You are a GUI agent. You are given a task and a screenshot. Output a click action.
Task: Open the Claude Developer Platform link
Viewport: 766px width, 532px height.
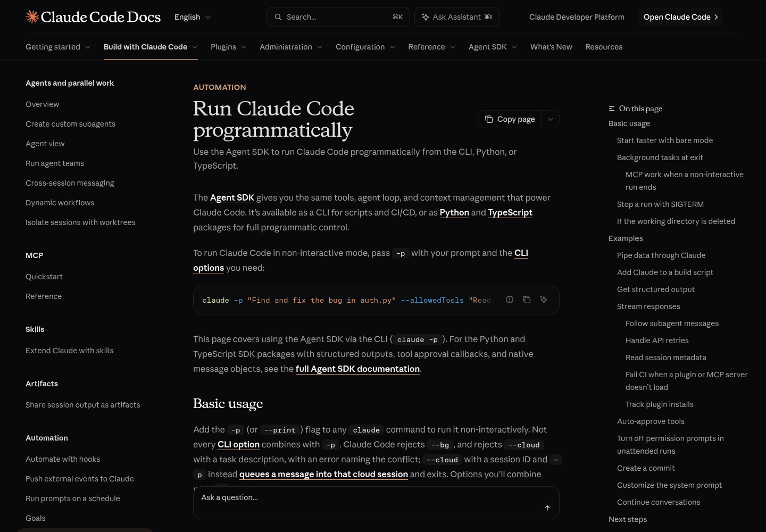[577, 17]
